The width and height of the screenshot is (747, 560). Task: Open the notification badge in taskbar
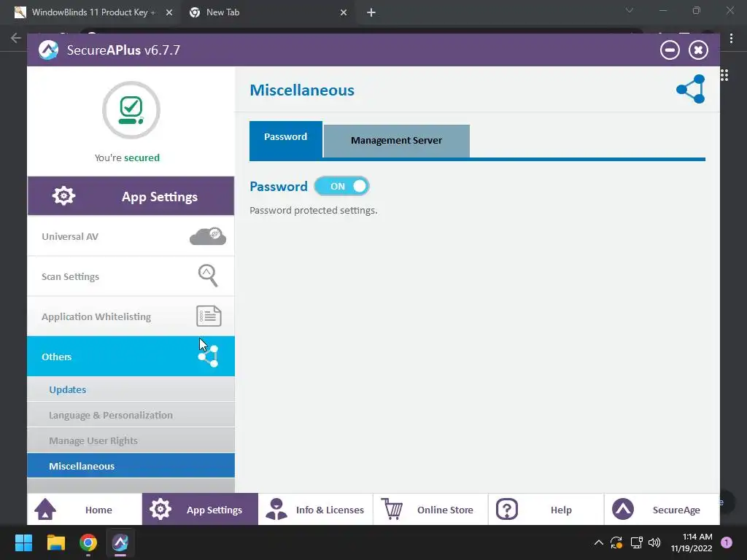tap(727, 542)
